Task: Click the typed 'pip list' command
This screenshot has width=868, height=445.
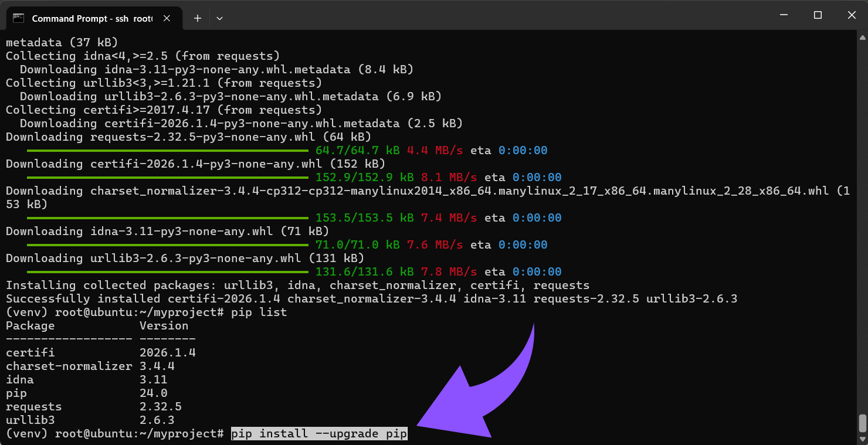Action: (259, 312)
